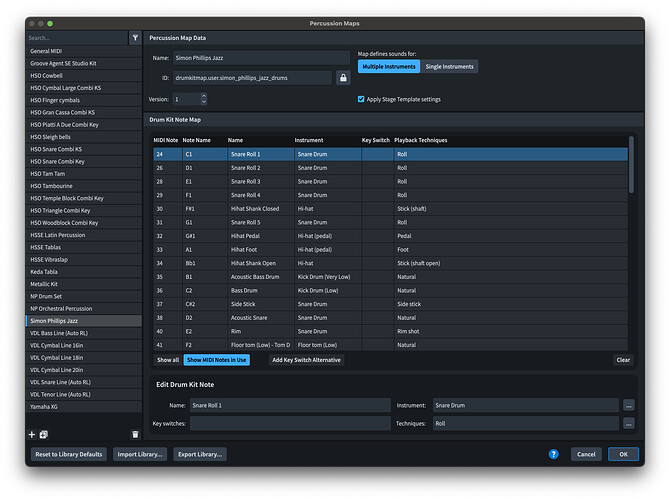The image size is (669, 500).
Task: Select the Hihat Shank Closed row
Action: point(390,209)
